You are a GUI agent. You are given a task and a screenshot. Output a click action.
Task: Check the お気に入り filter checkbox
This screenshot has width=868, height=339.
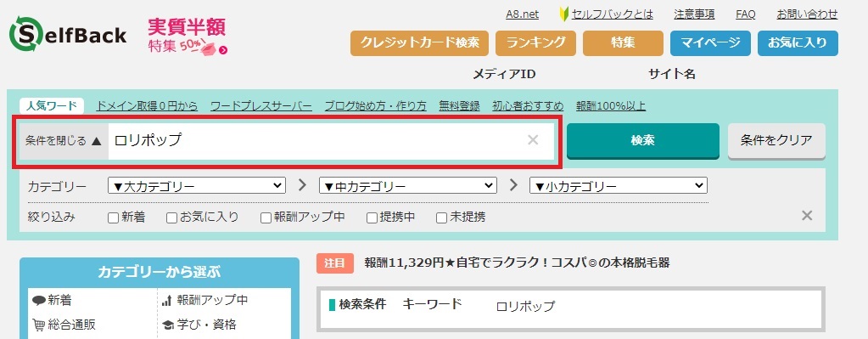tap(171, 218)
